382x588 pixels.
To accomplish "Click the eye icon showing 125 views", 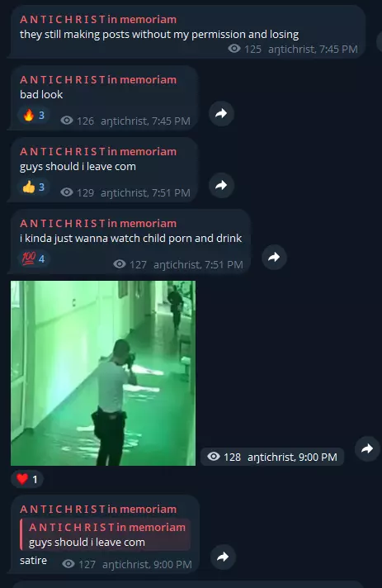I will click(x=234, y=49).
